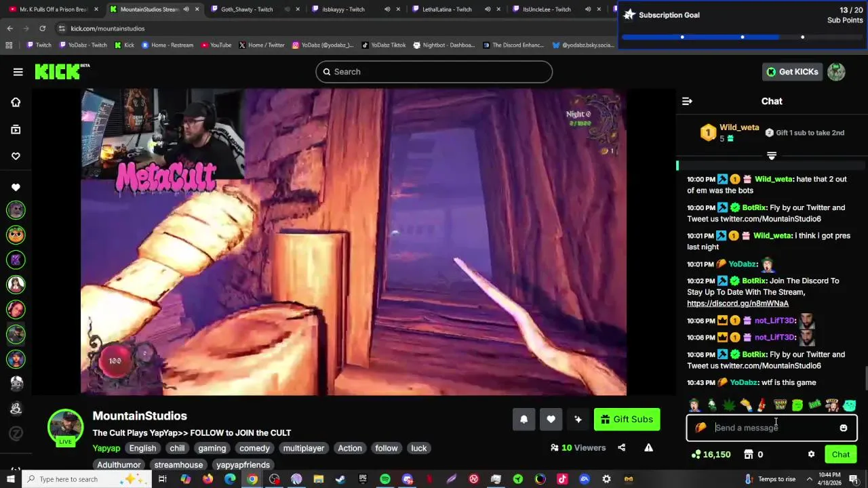Share the stream via share icon
The image size is (868, 488).
(621, 447)
